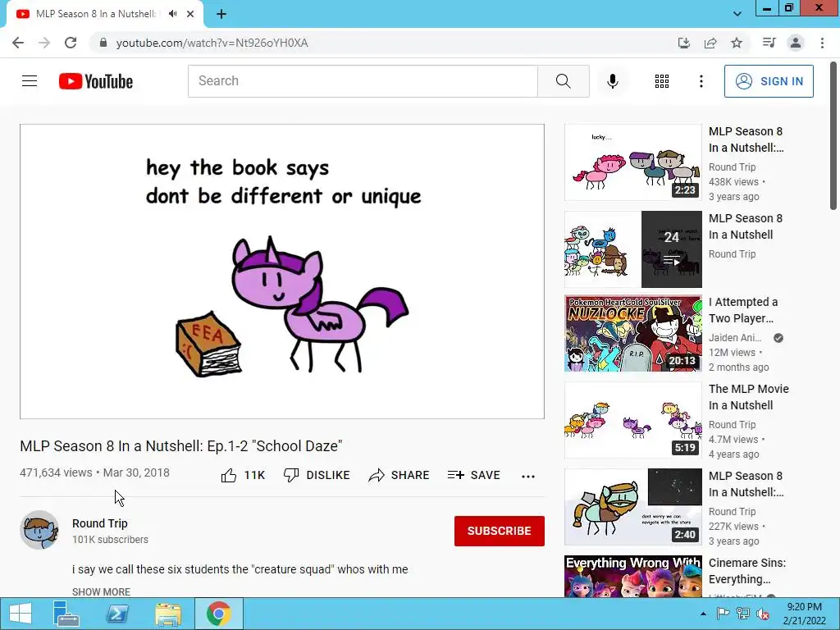Open The MLP Movie In a Nutshell thumbnail

pyautogui.click(x=633, y=420)
